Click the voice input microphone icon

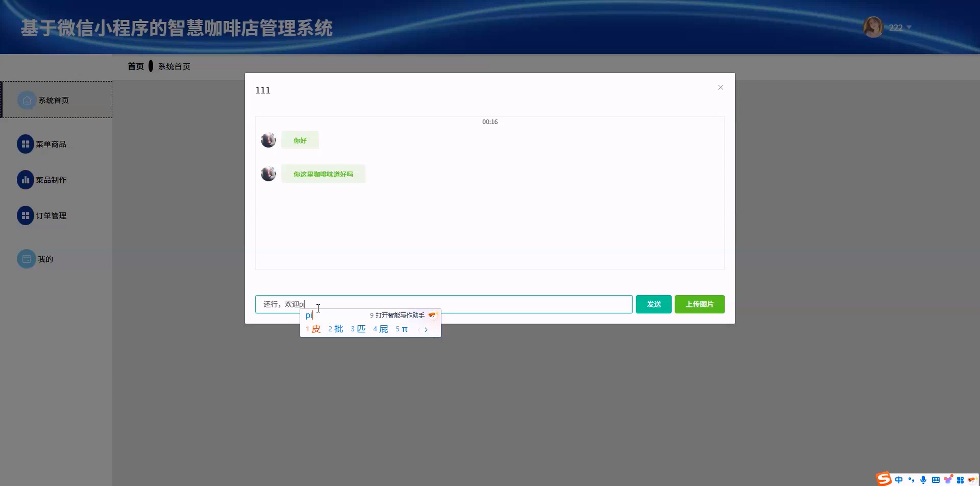[x=923, y=480]
